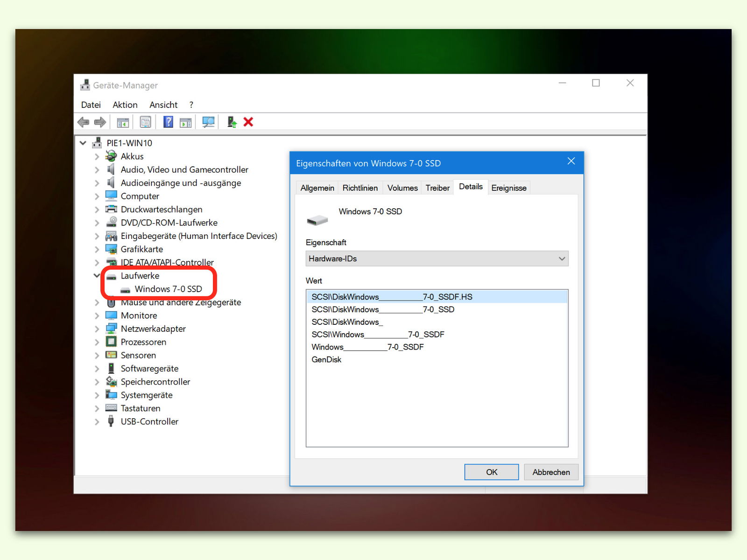The height and width of the screenshot is (560, 747).
Task: Select the Speichercontroller icon
Action: 111,381
